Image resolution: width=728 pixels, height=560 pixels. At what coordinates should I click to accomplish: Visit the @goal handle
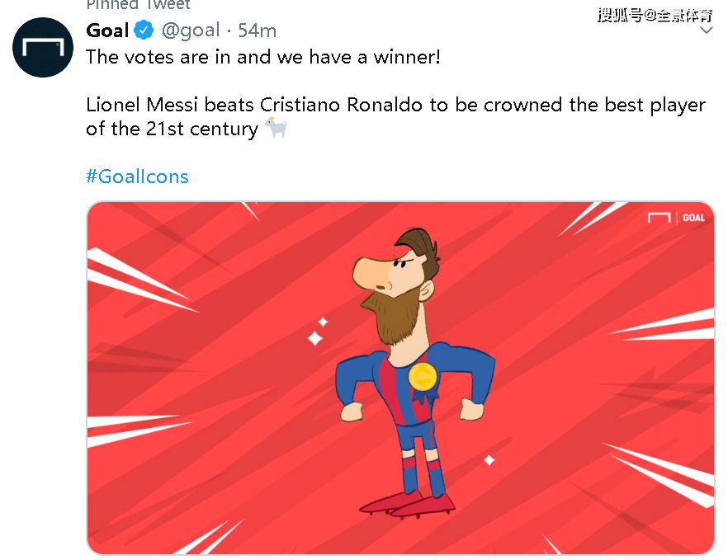pos(191,31)
